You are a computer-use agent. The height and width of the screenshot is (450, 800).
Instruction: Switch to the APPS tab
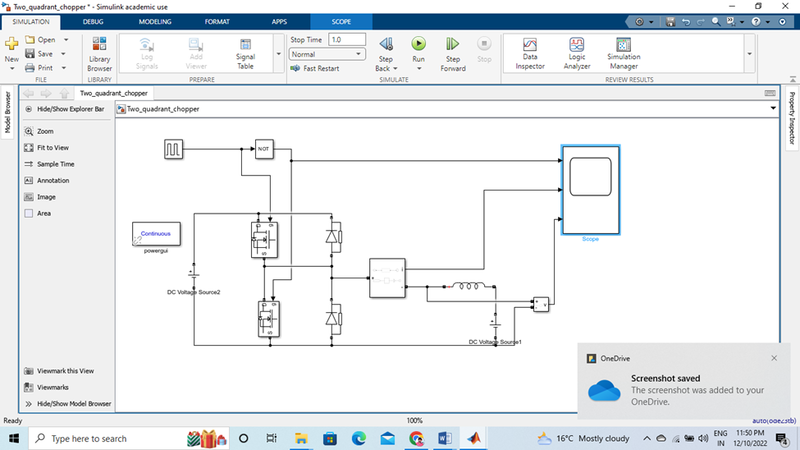(279, 22)
